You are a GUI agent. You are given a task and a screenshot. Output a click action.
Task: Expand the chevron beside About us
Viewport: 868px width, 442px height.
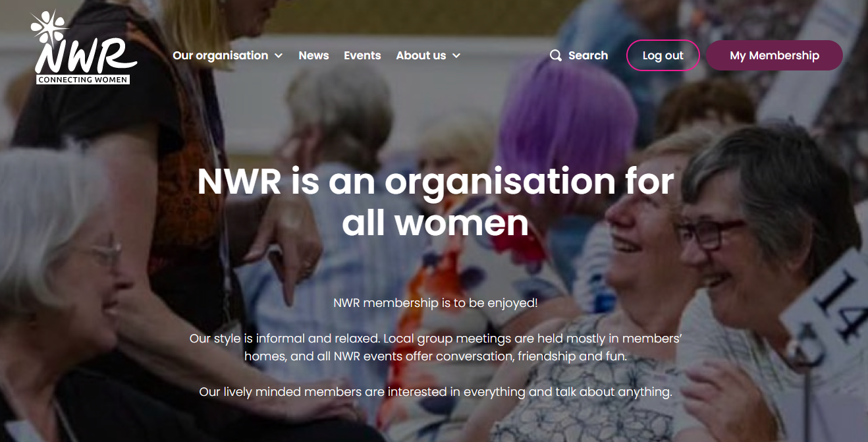point(456,56)
